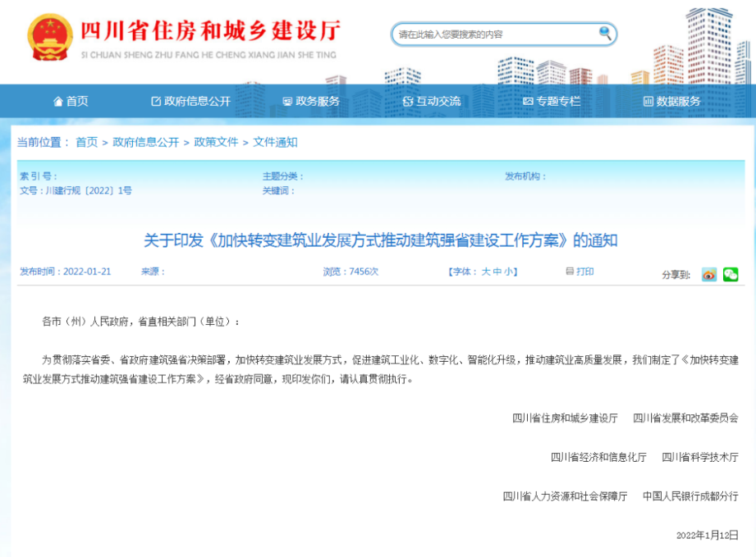Select 专题专栏 in navigation bar

click(x=552, y=102)
